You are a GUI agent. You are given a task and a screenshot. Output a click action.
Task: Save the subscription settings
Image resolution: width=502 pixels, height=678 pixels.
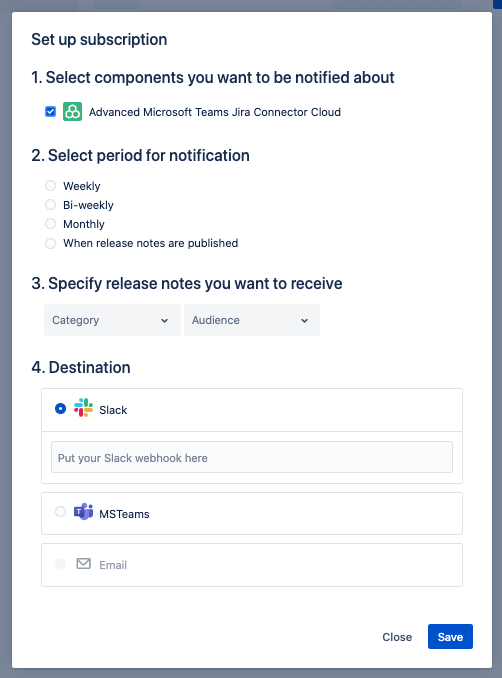click(x=450, y=636)
